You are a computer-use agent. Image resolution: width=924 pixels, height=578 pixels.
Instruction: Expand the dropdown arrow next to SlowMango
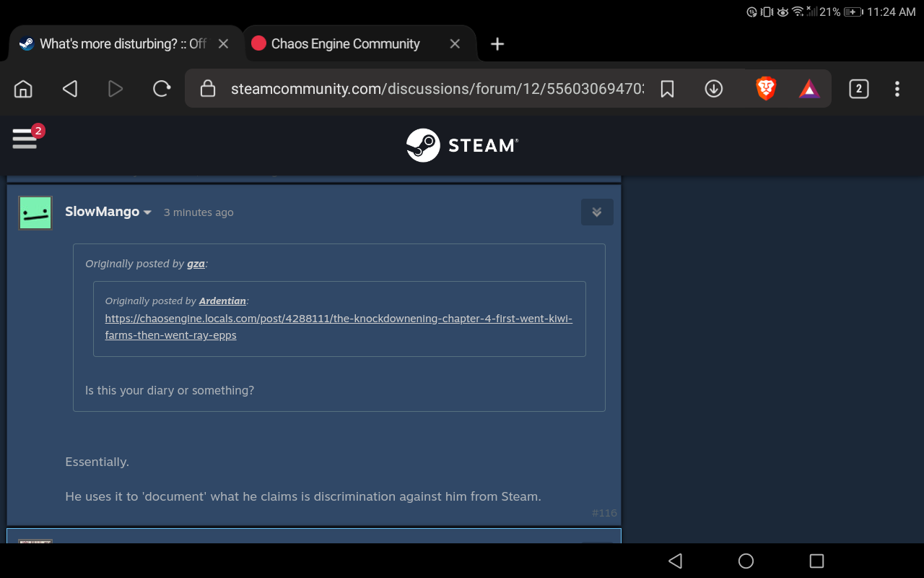pyautogui.click(x=147, y=212)
